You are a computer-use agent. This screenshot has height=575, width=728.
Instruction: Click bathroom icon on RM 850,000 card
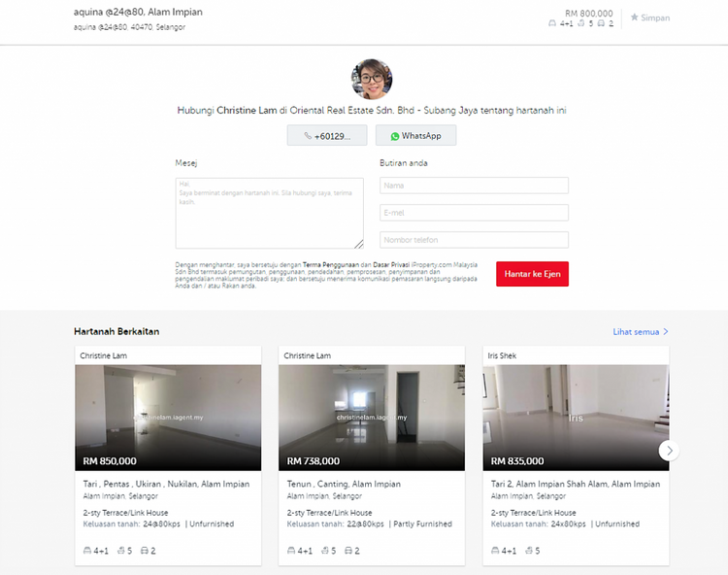point(121,551)
